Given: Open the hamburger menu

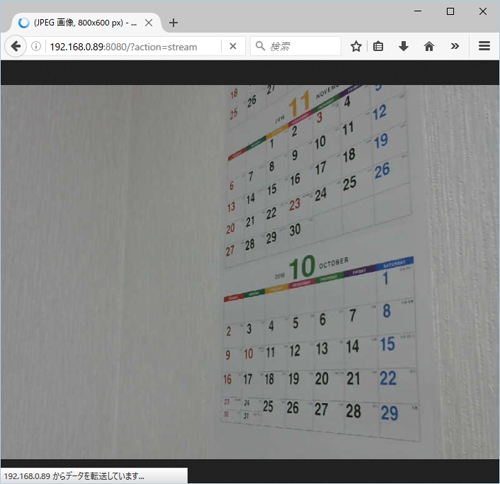Looking at the screenshot, I should (484, 46).
